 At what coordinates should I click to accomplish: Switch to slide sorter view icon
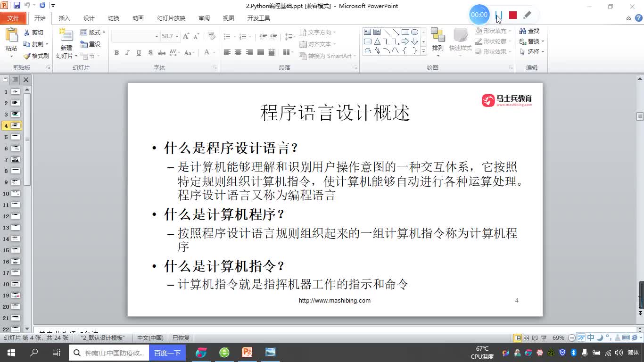pos(527,338)
